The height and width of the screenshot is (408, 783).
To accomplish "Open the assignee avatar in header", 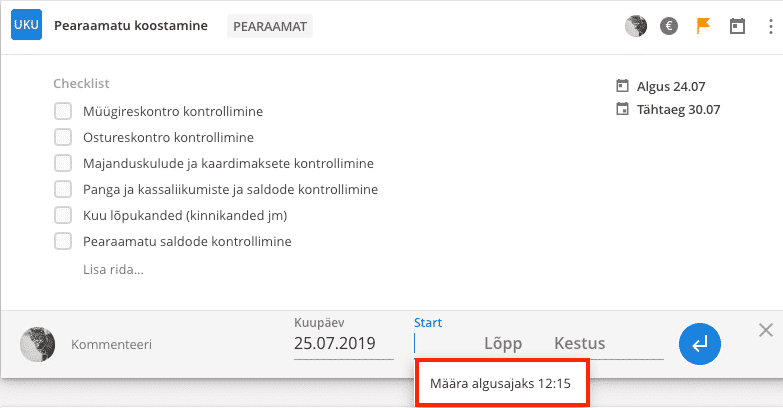I will (636, 26).
